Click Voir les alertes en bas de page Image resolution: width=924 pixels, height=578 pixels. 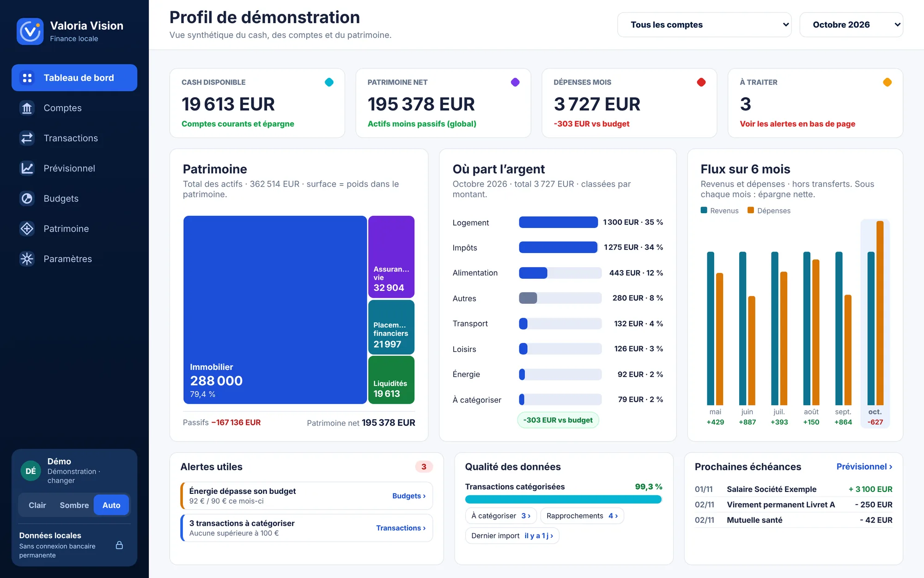click(797, 123)
